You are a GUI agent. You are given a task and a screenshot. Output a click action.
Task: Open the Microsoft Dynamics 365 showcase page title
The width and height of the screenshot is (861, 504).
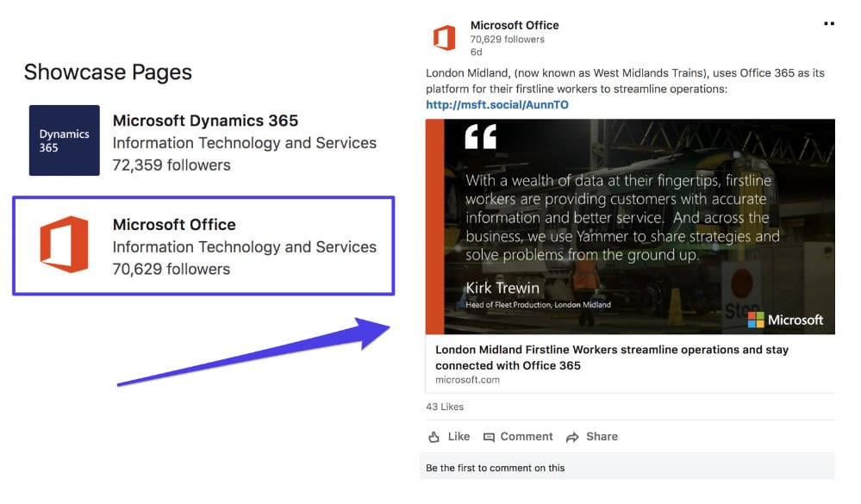tap(205, 121)
